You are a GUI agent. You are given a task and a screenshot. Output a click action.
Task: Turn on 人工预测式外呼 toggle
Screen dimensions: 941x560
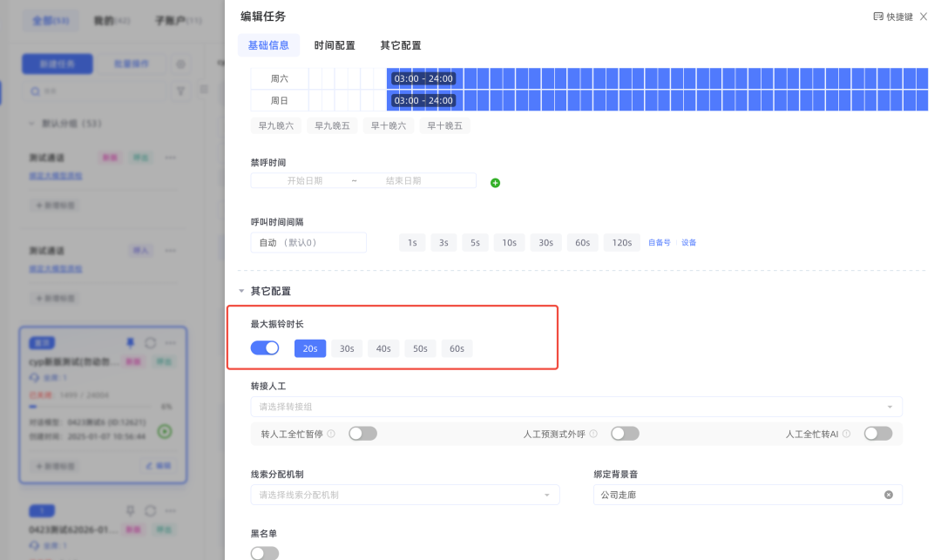click(x=625, y=434)
